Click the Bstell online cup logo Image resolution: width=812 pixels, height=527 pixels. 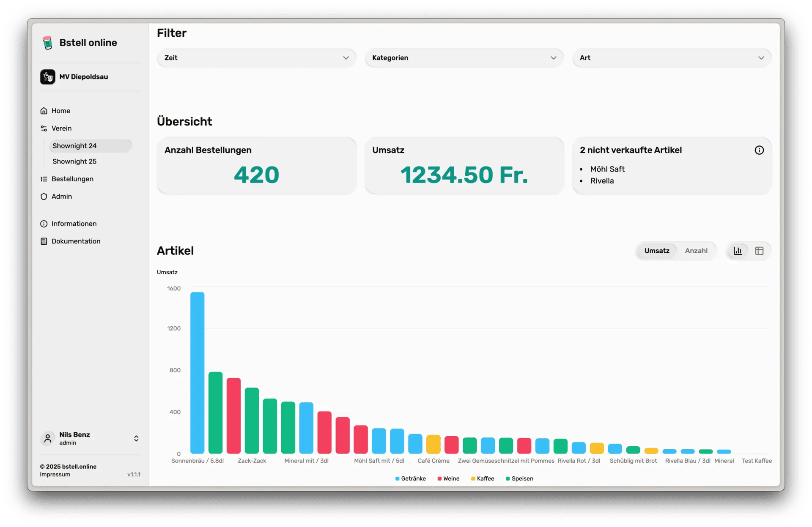[x=47, y=43]
